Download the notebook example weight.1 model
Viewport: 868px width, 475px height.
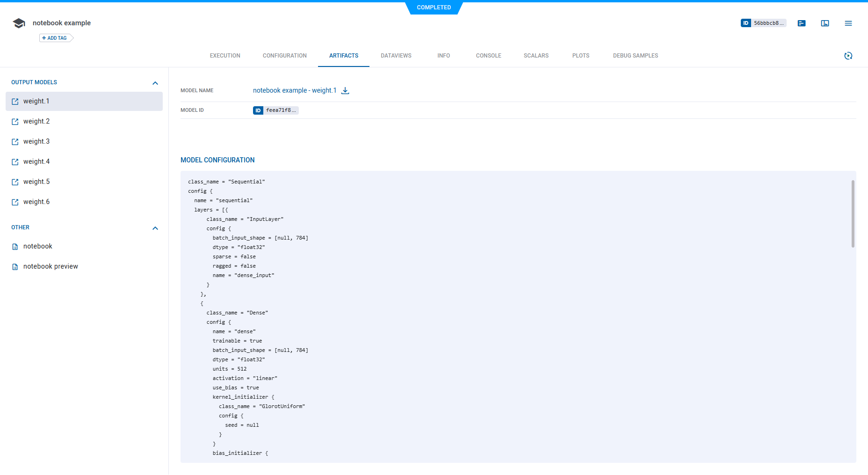(345, 91)
